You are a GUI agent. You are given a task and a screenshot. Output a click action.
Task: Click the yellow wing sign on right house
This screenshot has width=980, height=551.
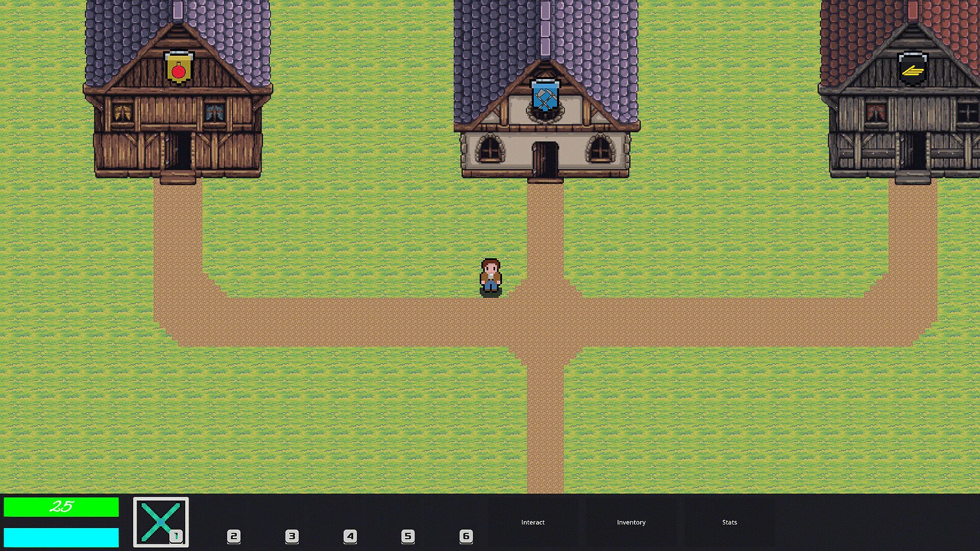tap(913, 69)
